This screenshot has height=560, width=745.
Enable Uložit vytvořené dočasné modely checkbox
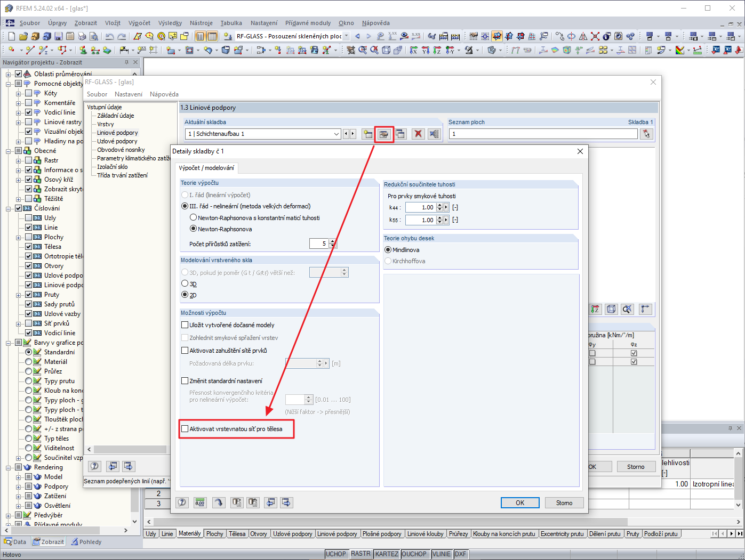(x=185, y=325)
